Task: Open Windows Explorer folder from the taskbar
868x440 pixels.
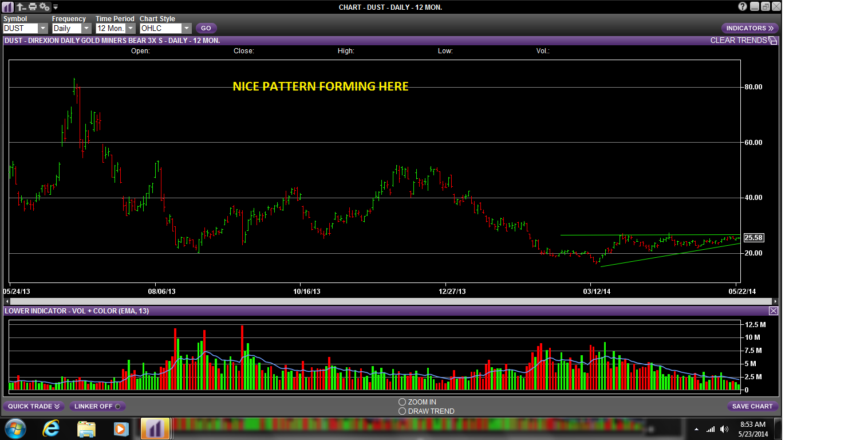Action: (x=86, y=429)
